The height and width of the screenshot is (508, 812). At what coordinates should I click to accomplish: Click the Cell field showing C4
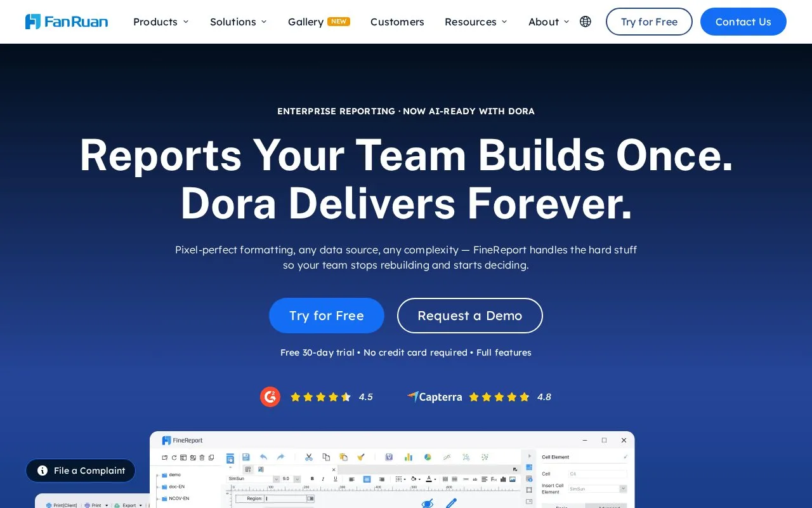coord(598,474)
